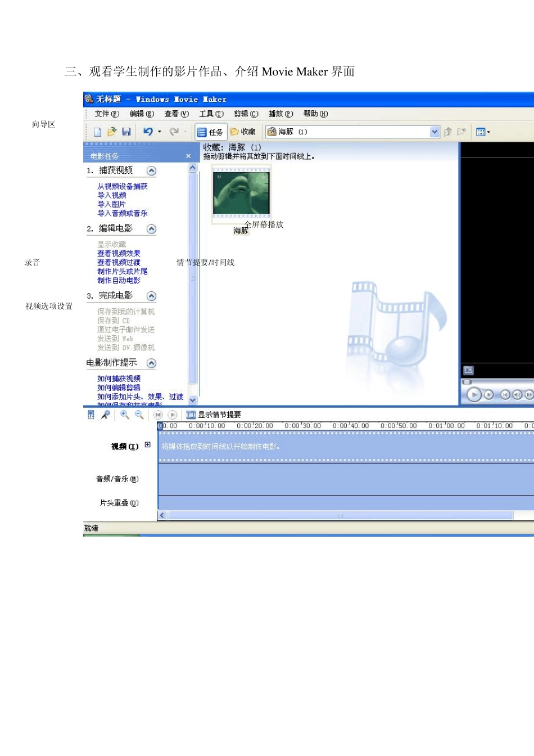Click the preview back button
This screenshot has width=534, height=756.
pos(505,395)
